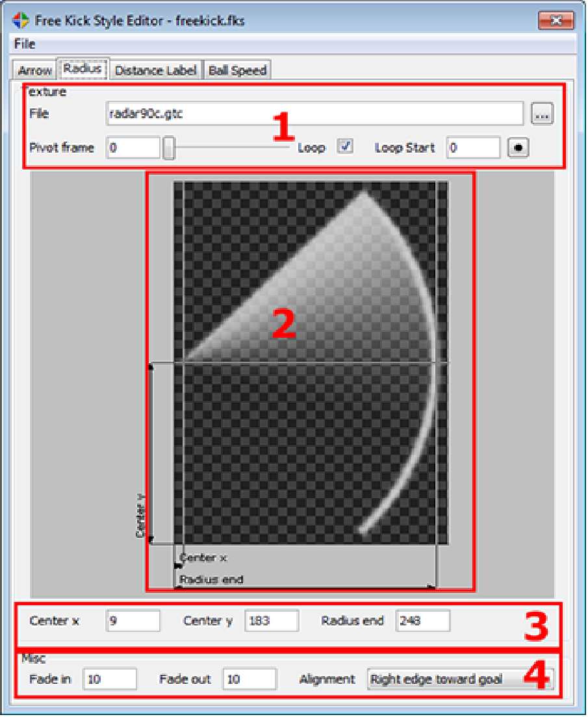The height and width of the screenshot is (717, 588).
Task: Click the Fade out field showing 10
Action: [250, 679]
